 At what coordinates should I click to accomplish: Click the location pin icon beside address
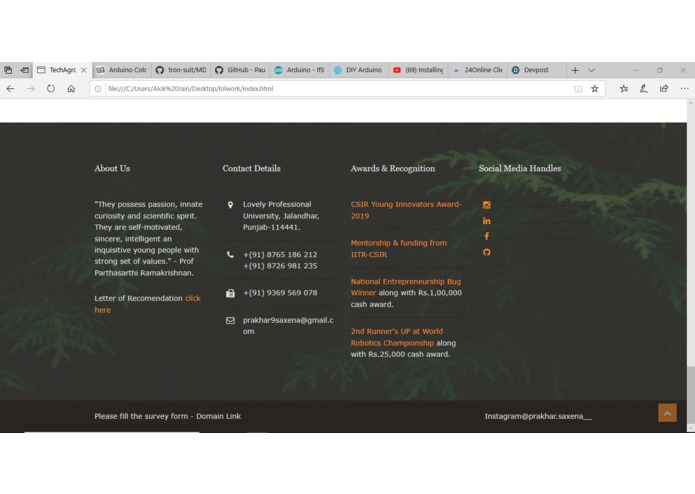[230, 205]
